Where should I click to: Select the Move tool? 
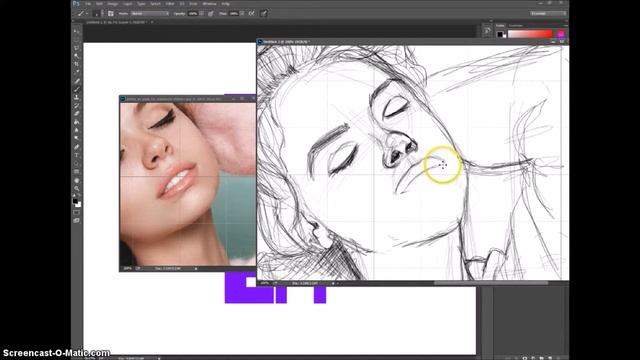pos(77,31)
